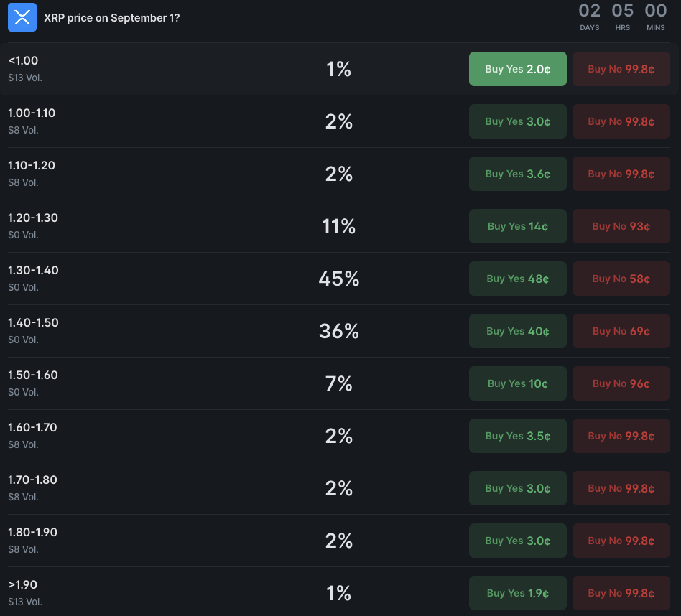Buy No at 99.8¢ for <1.00
Image resolution: width=681 pixels, height=616 pixels.
621,69
